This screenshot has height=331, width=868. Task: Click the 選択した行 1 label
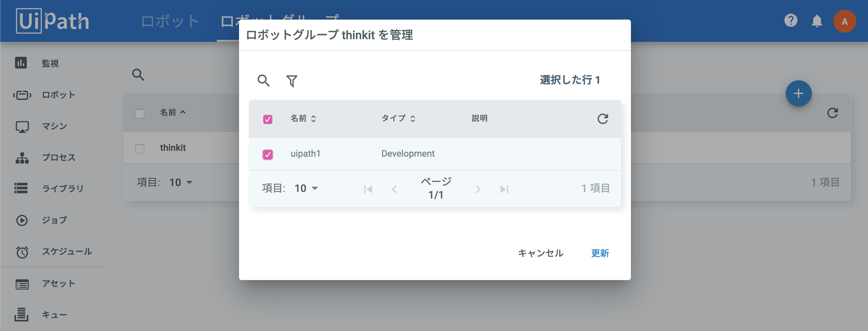[x=570, y=80]
